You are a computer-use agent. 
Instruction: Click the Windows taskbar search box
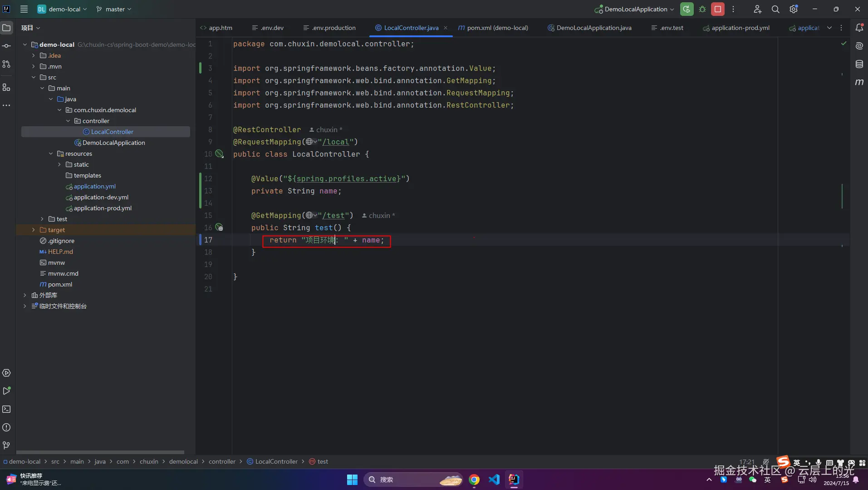pos(413,480)
